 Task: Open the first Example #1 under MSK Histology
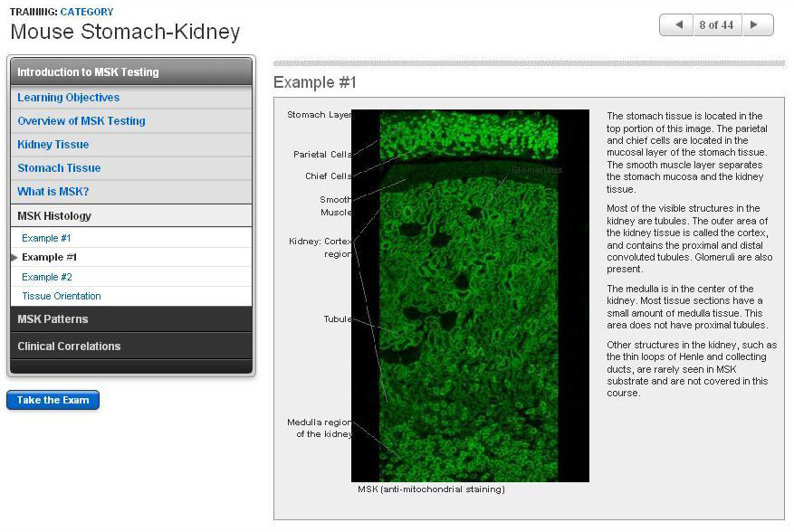tap(46, 239)
